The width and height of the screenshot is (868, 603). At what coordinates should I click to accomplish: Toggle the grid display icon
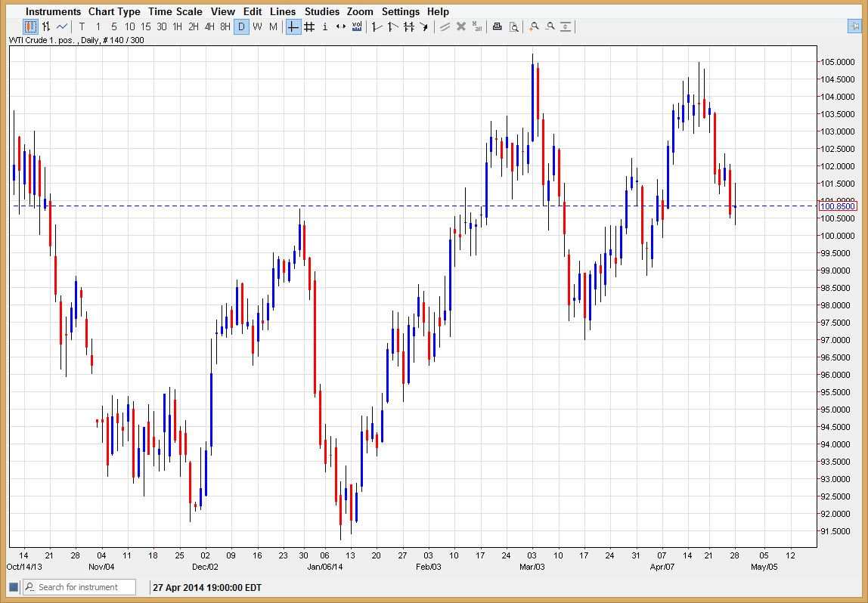308,26
